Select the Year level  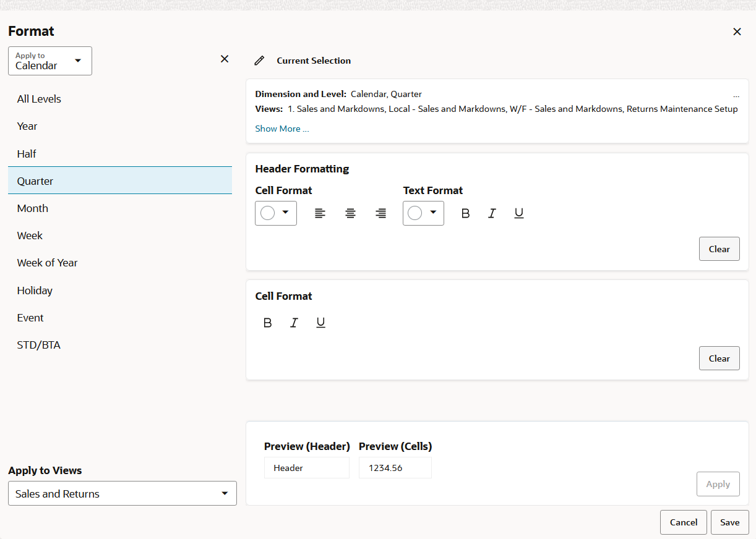click(x=120, y=126)
